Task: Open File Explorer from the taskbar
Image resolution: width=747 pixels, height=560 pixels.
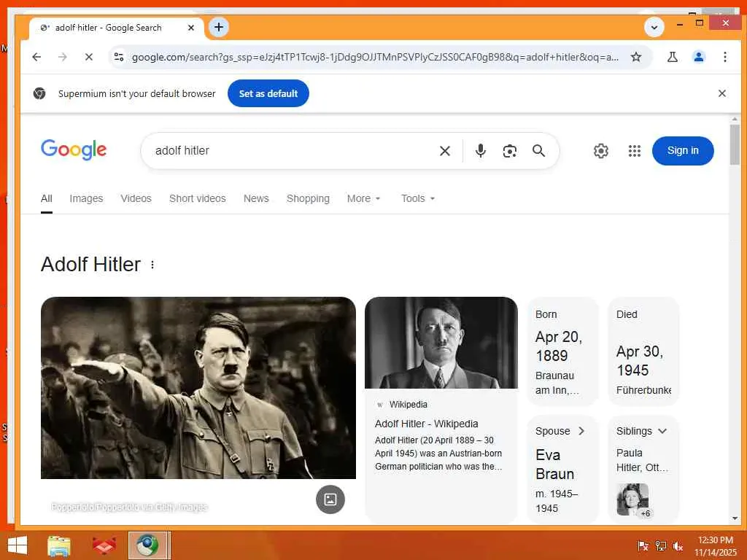Action: coord(59,545)
